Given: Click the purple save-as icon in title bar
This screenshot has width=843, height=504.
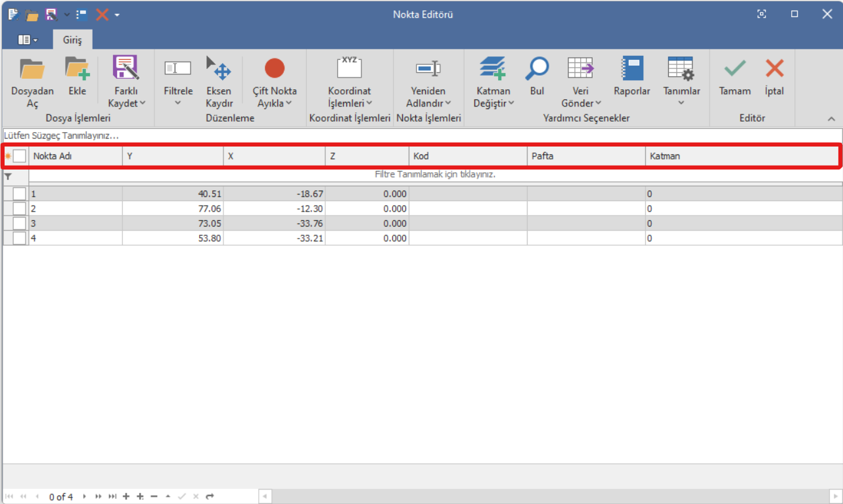Looking at the screenshot, I should click(51, 14).
